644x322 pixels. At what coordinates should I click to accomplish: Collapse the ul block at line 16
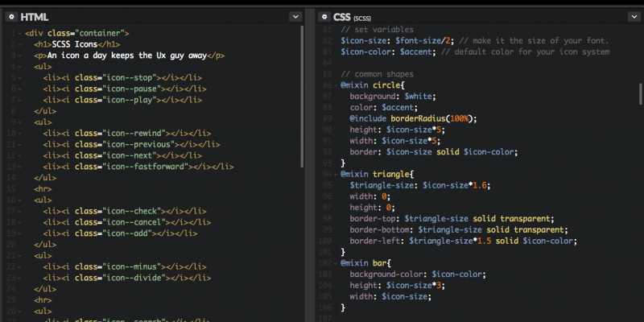point(20,199)
